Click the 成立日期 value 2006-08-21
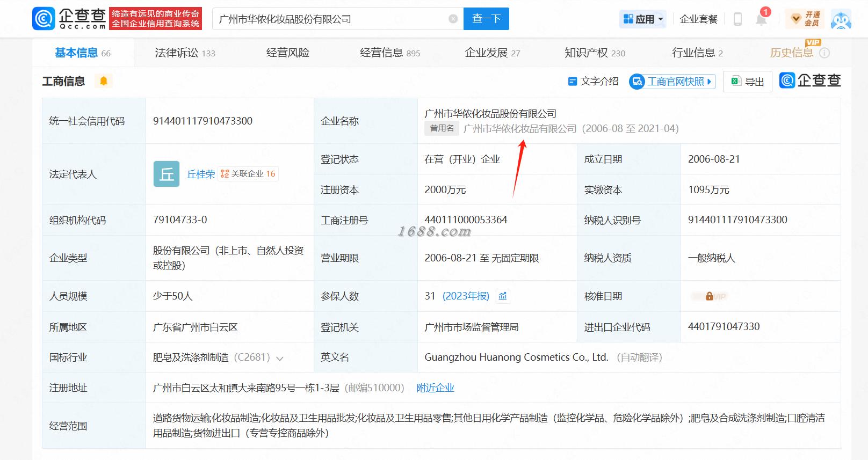Image resolution: width=868 pixels, height=460 pixels. click(714, 159)
